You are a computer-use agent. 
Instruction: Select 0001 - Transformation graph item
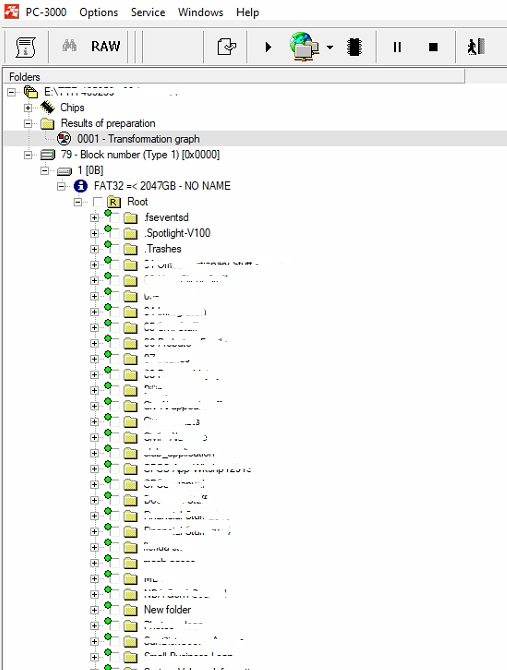138,139
